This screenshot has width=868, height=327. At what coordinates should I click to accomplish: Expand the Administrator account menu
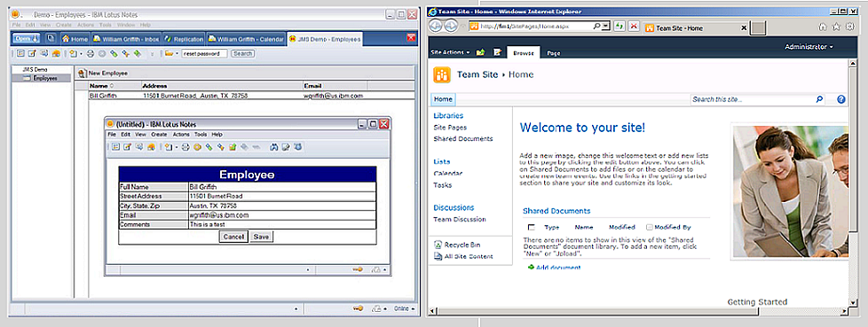(809, 47)
